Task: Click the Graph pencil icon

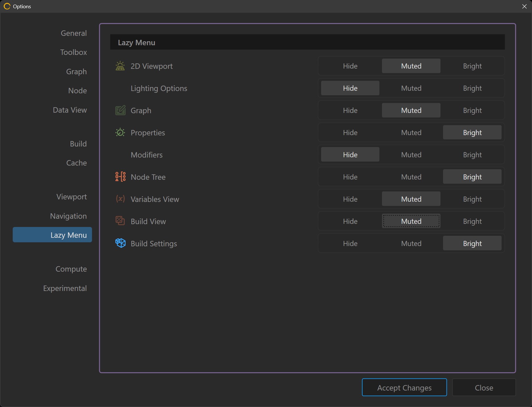Action: 120,110
